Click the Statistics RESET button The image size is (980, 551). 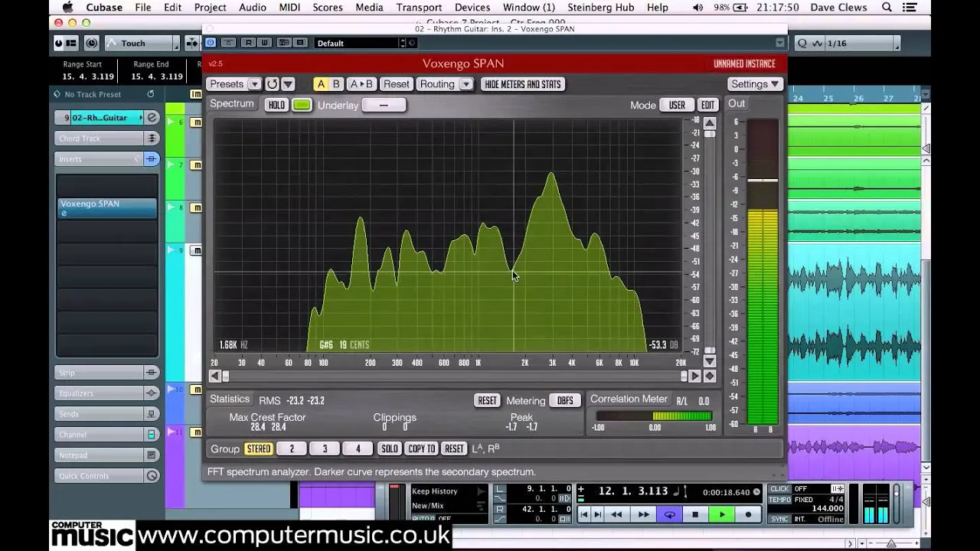pos(487,400)
